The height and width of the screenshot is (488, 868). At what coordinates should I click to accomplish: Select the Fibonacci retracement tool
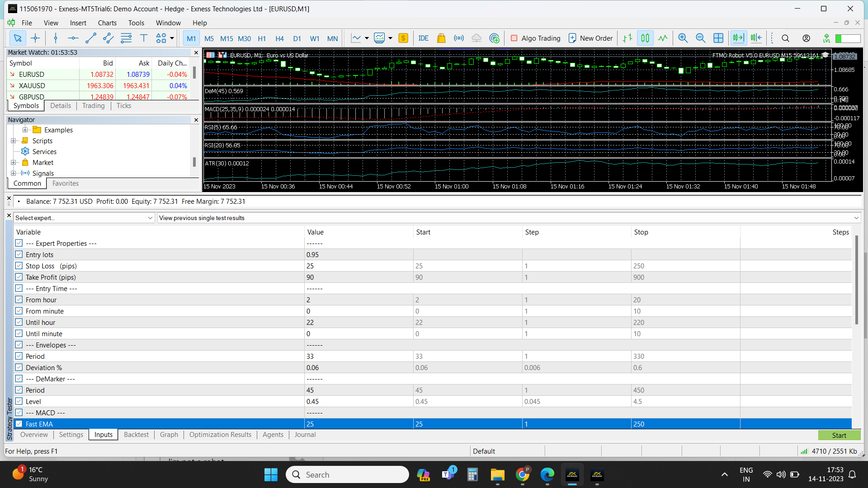coord(126,38)
